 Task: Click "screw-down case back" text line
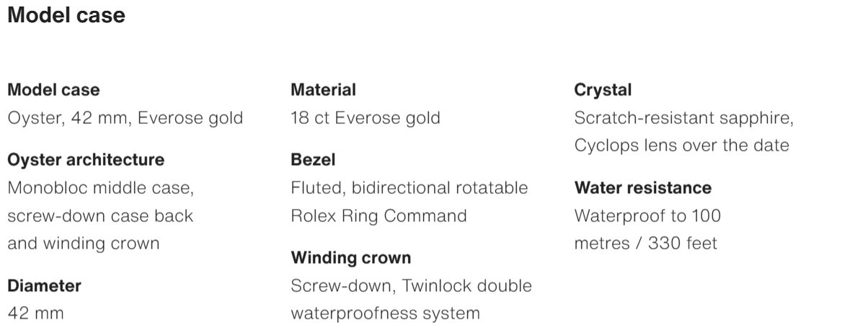(x=100, y=216)
